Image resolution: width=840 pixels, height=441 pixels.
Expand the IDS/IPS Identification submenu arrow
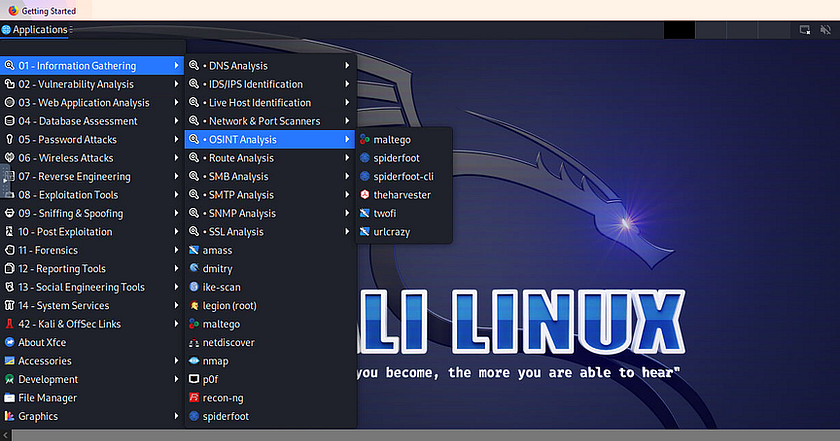347,84
